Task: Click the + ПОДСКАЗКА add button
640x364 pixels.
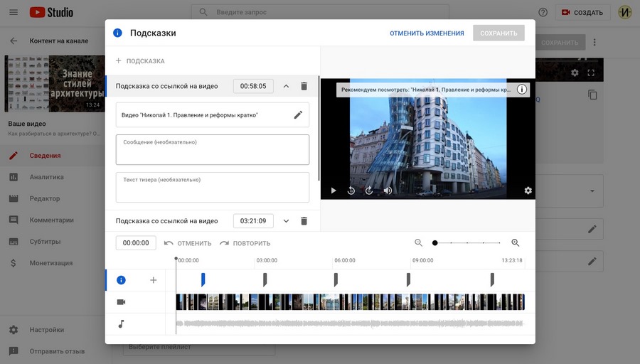Action: coord(140,61)
